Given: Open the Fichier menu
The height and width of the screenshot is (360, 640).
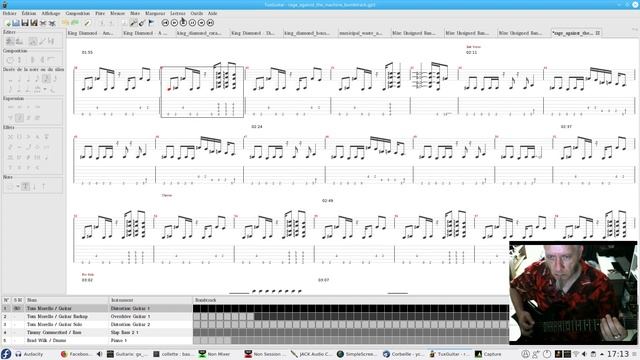Looking at the screenshot, I should pos(9,13).
